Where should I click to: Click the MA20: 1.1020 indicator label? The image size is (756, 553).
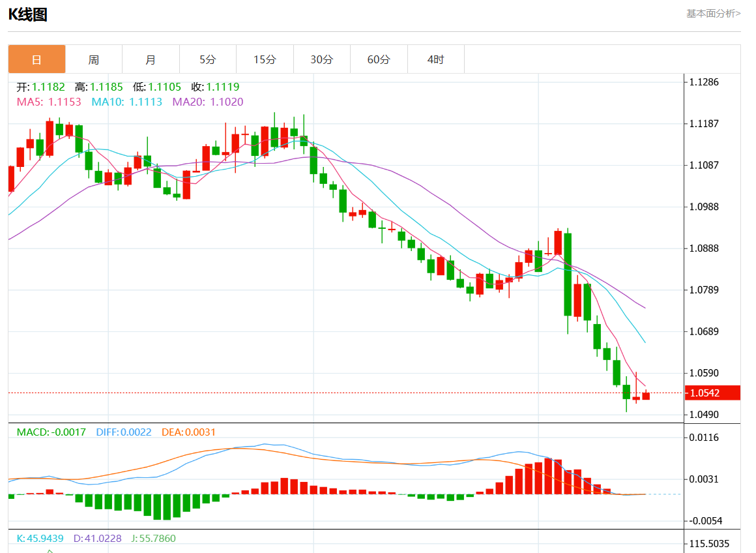[x=208, y=102]
